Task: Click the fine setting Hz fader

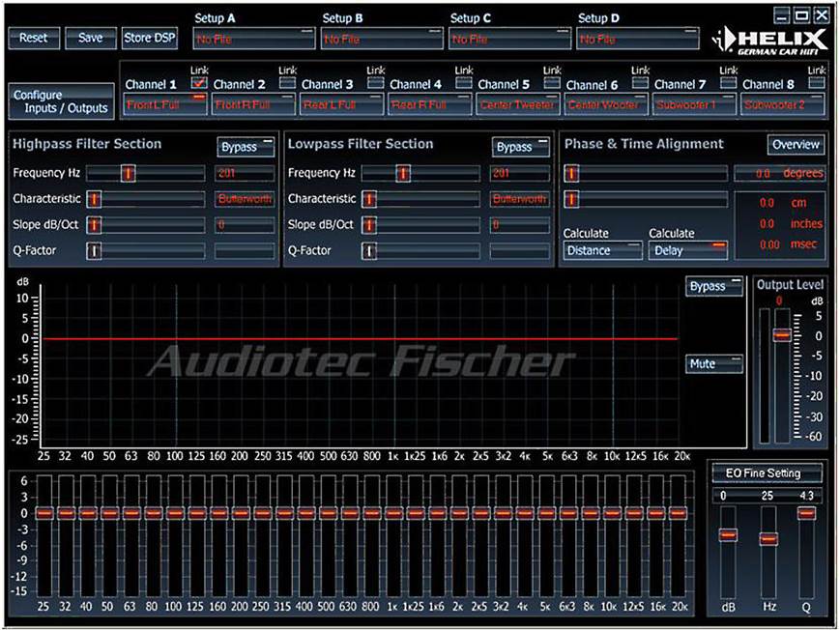Action: click(768, 538)
